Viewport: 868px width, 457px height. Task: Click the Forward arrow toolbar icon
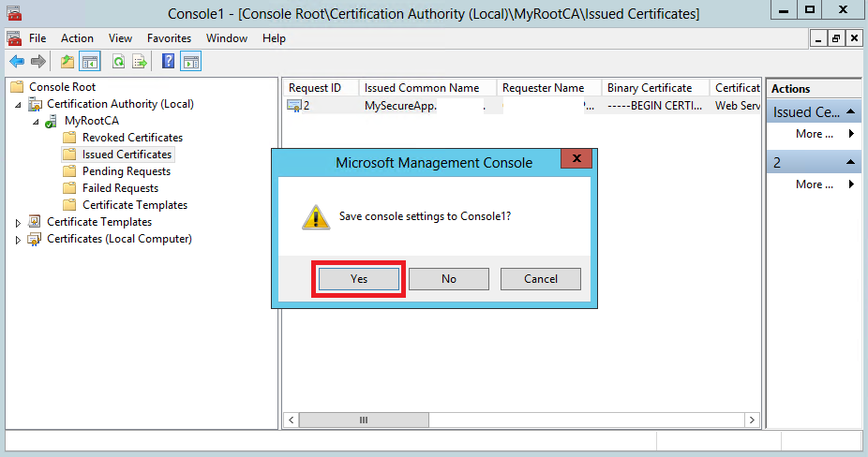click(38, 62)
